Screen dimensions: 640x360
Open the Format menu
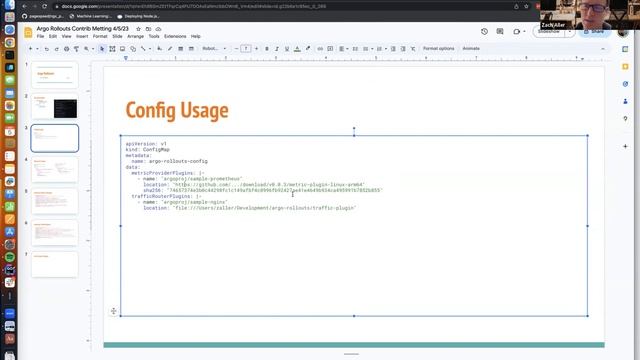tap(100, 36)
